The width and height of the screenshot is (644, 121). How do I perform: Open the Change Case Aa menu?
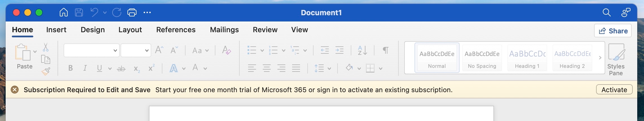click(200, 51)
